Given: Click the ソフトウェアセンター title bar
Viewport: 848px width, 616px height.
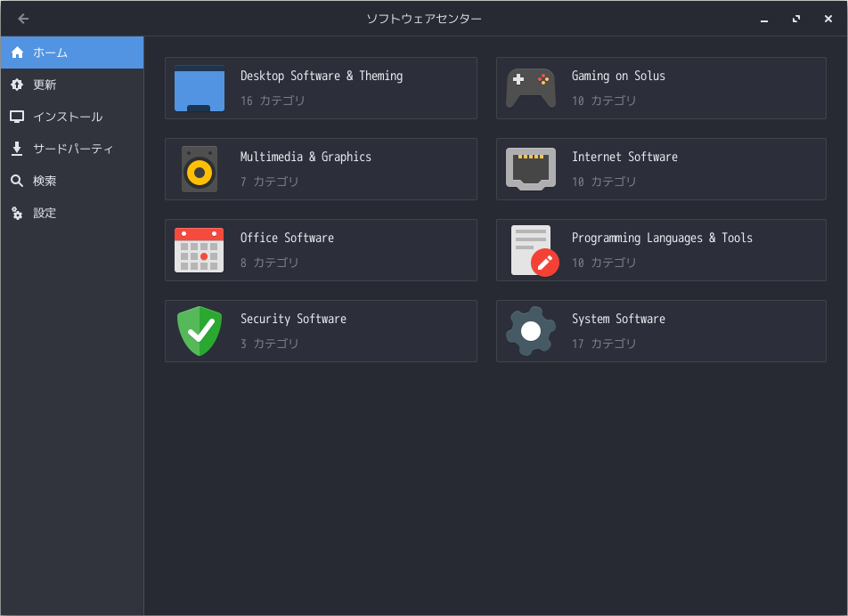Looking at the screenshot, I should 424,18.
